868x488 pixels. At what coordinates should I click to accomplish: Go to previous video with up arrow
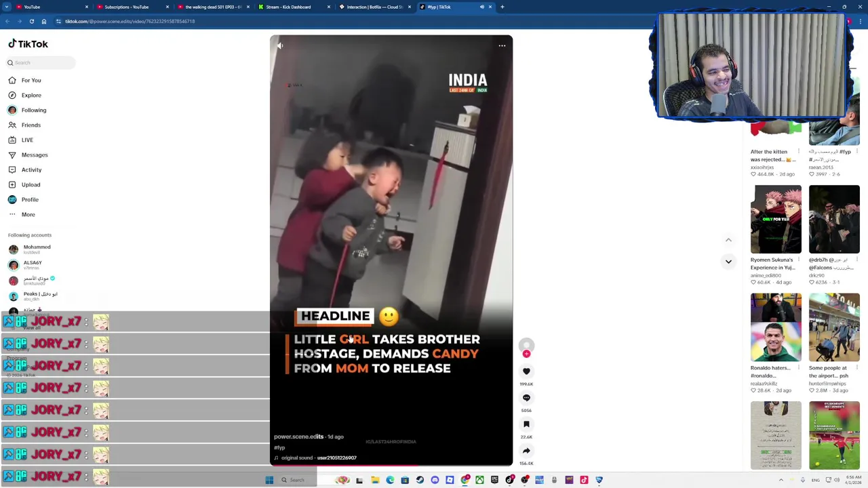tap(728, 240)
